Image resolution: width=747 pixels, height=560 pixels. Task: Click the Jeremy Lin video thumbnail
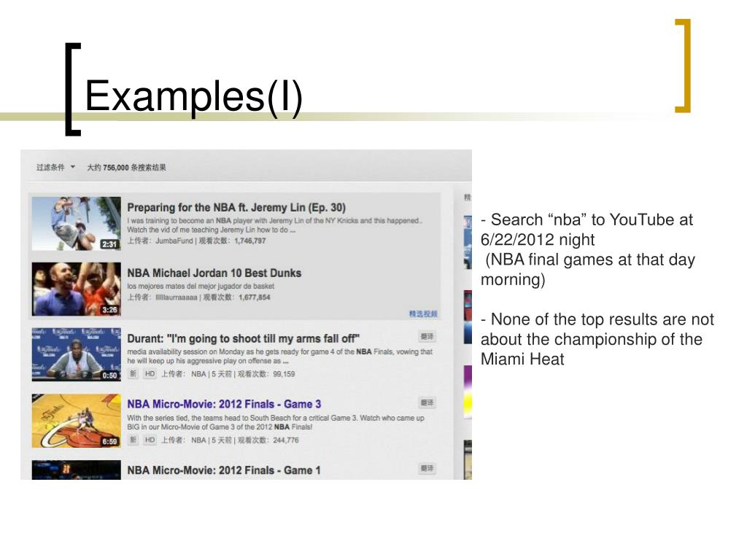pyautogui.click(x=76, y=224)
